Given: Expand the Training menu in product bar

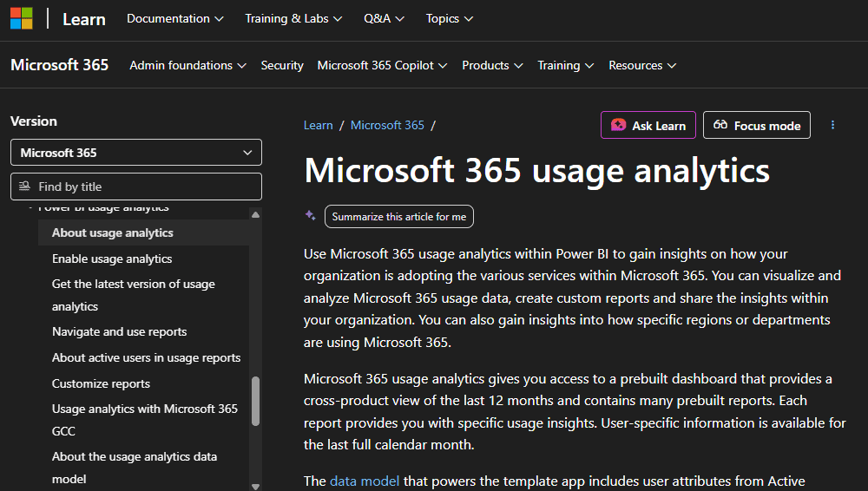Looking at the screenshot, I should pos(565,65).
